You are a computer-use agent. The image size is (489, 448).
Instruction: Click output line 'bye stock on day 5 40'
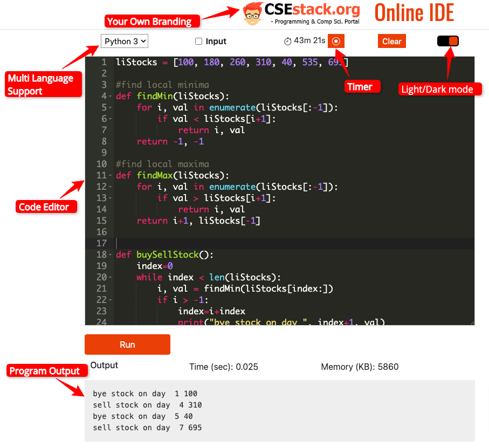point(143,416)
